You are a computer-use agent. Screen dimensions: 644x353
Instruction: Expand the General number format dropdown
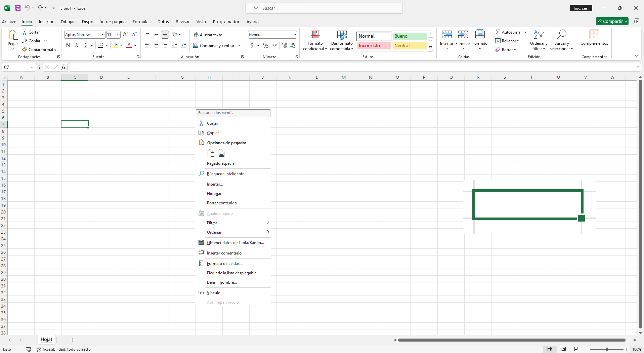pyautogui.click(x=294, y=35)
